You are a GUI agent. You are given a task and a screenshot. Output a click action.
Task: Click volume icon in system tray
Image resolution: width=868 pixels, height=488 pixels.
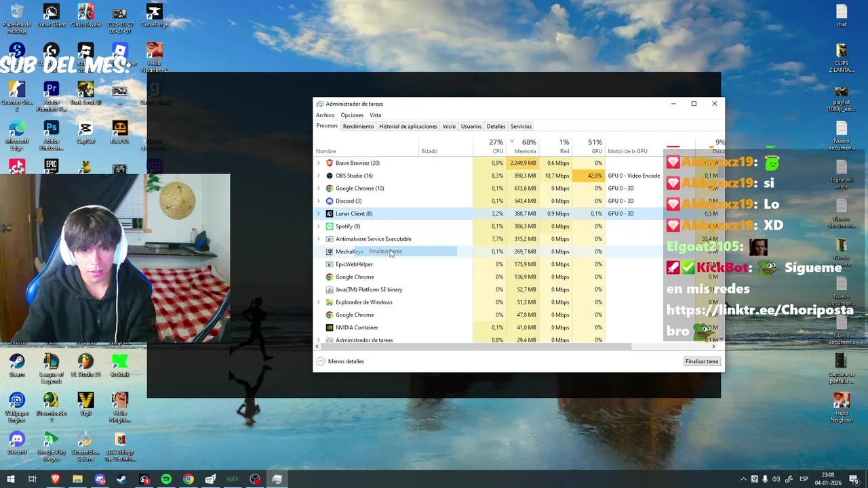point(776,479)
